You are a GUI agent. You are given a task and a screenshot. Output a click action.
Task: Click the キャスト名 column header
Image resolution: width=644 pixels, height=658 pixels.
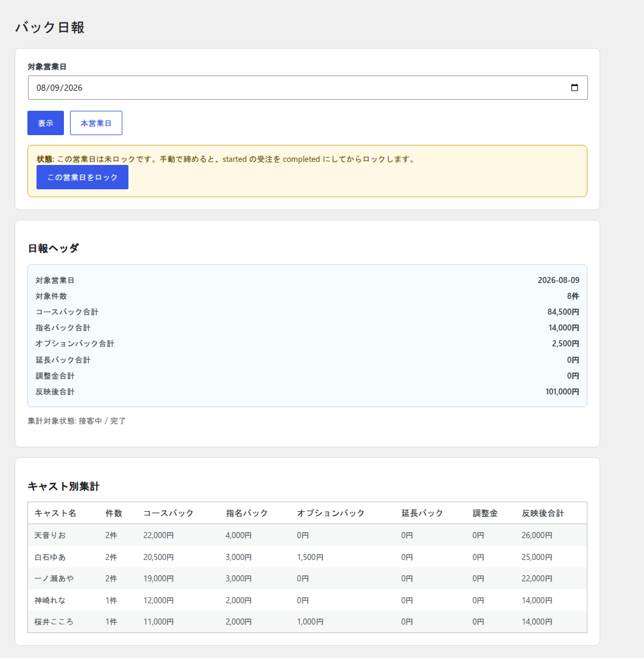tap(55, 513)
